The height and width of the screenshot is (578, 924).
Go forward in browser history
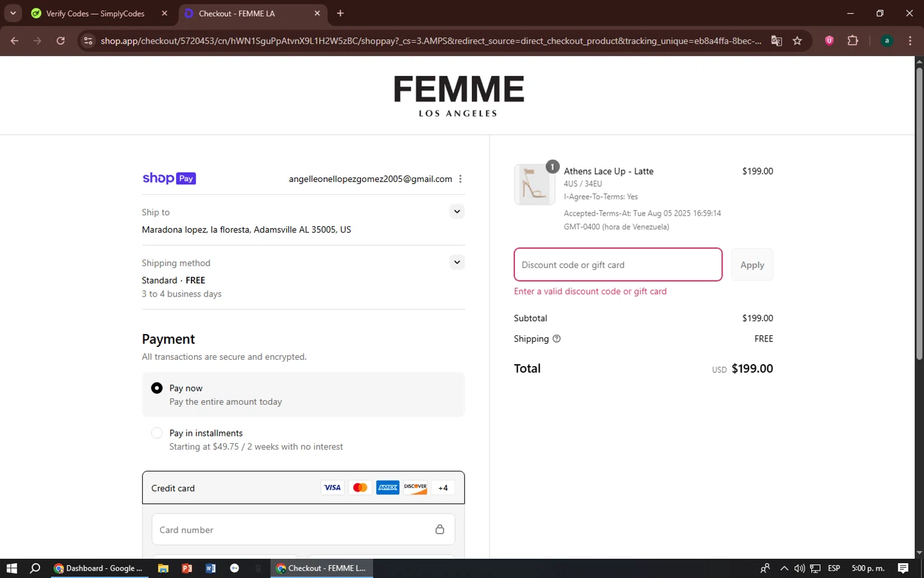click(38, 41)
